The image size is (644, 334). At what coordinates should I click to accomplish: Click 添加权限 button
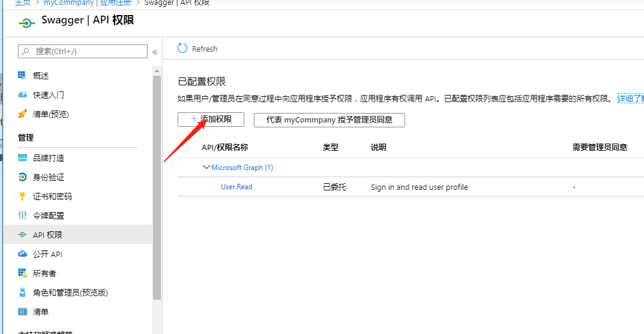(x=211, y=120)
